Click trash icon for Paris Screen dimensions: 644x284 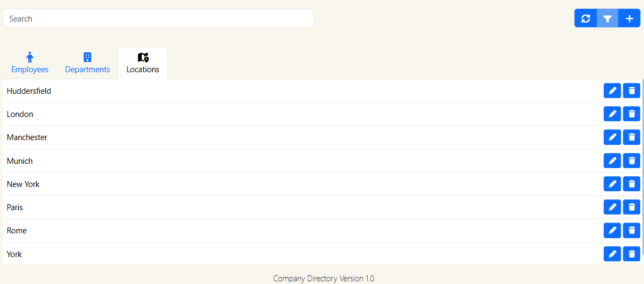coord(632,207)
